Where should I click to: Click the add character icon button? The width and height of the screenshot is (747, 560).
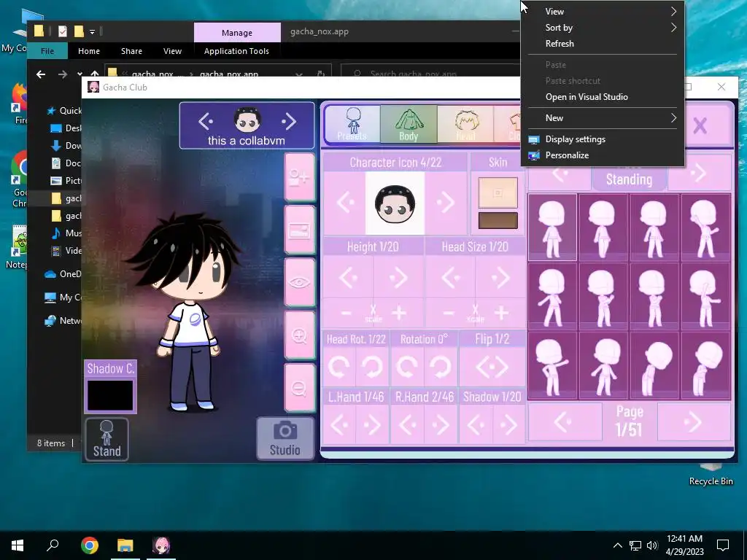(x=299, y=177)
